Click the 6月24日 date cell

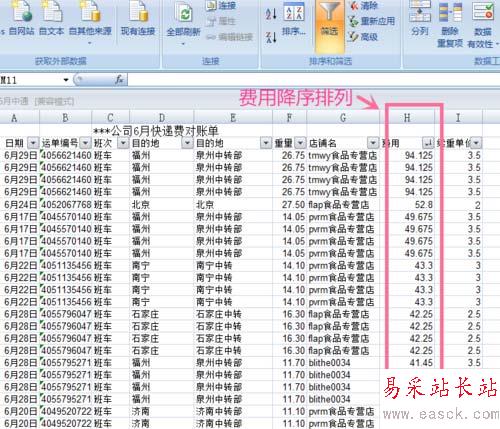pyautogui.click(x=20, y=205)
